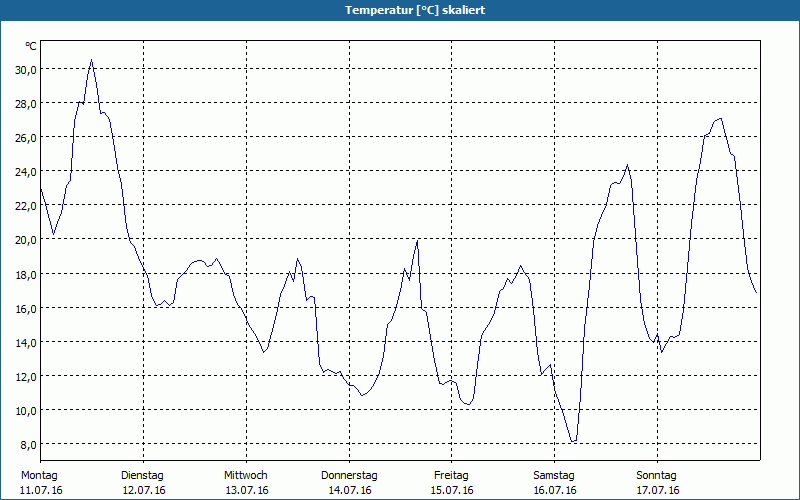Image resolution: width=800 pixels, height=500 pixels.
Task: Click the 8,0 temperature axis label
Action: pyautogui.click(x=28, y=444)
